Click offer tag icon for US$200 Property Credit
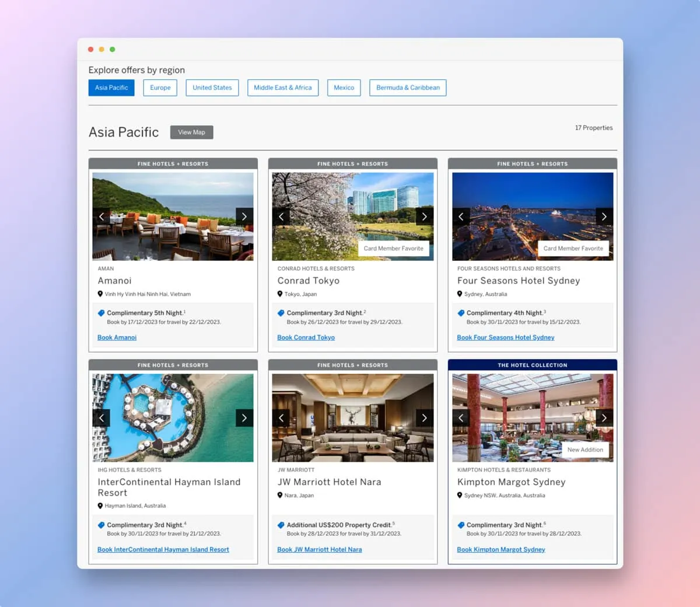This screenshot has height=607, width=700. (x=281, y=525)
